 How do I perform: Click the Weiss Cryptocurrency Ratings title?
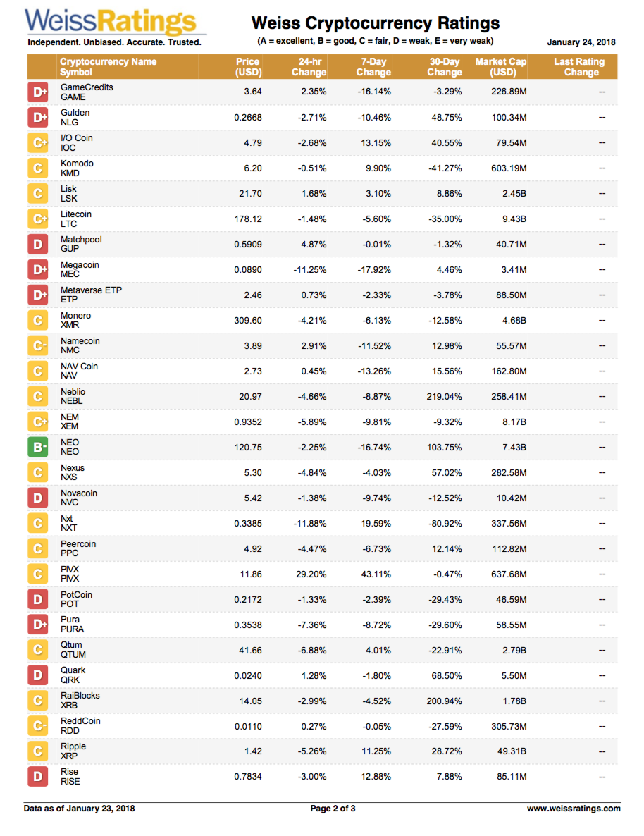tap(375, 24)
